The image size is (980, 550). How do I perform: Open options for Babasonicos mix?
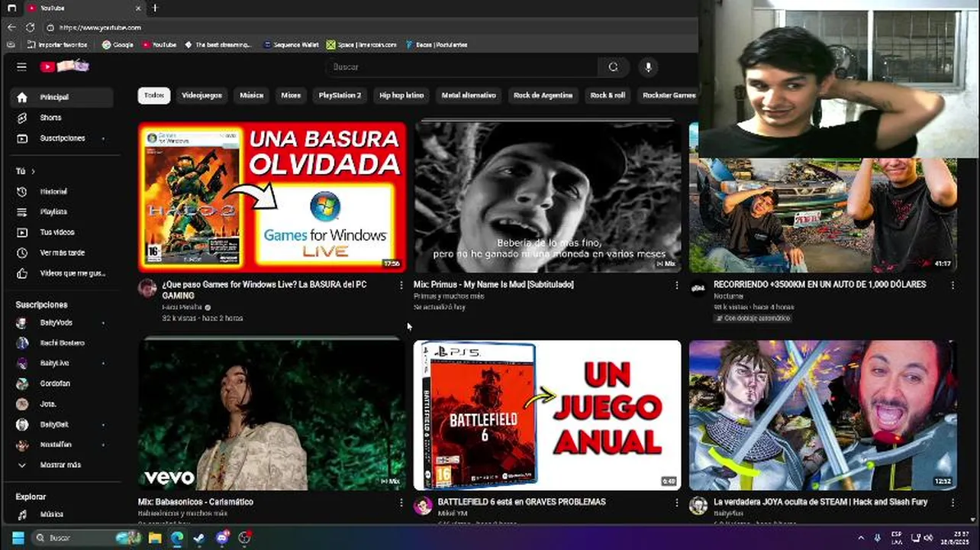click(401, 503)
